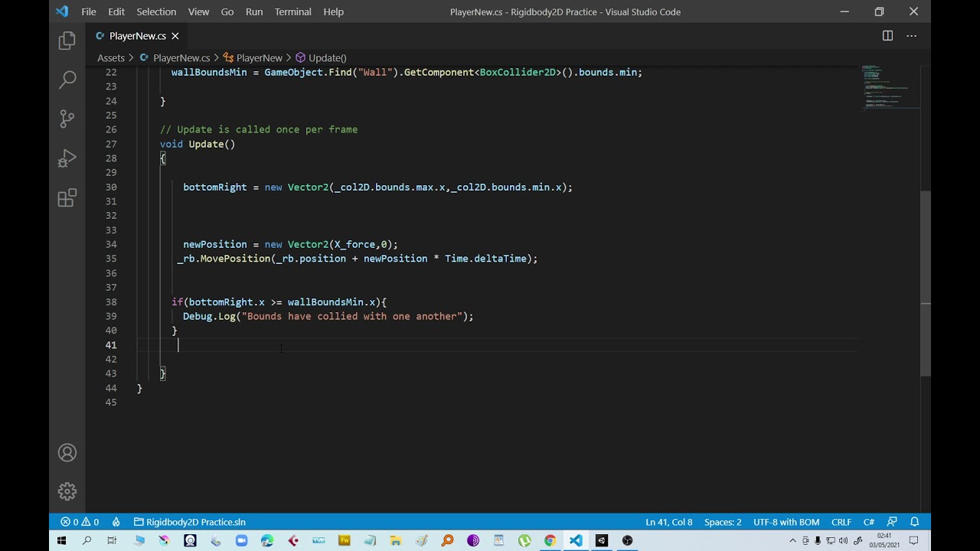This screenshot has height=551, width=980.
Task: Click the void Update() method declaration
Action: coord(198,144)
